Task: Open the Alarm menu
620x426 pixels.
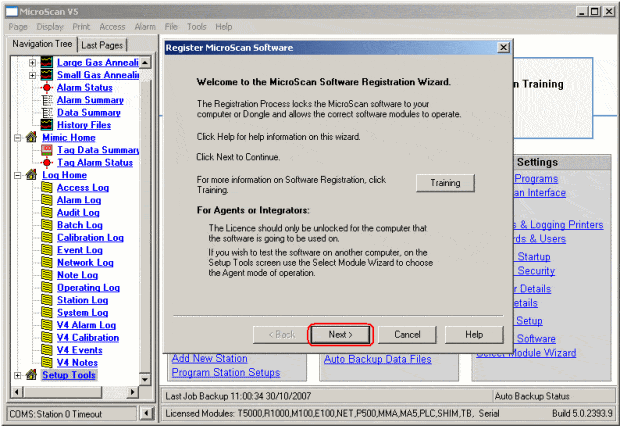Action: pyautogui.click(x=145, y=27)
